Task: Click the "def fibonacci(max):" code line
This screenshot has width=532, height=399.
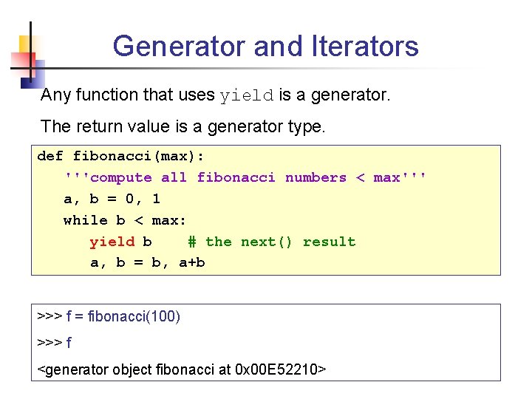Action: point(120,156)
